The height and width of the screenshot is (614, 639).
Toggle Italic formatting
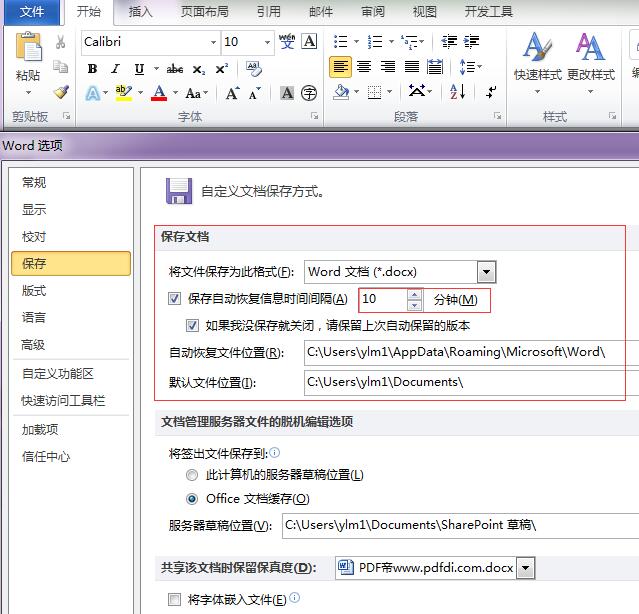(116, 69)
